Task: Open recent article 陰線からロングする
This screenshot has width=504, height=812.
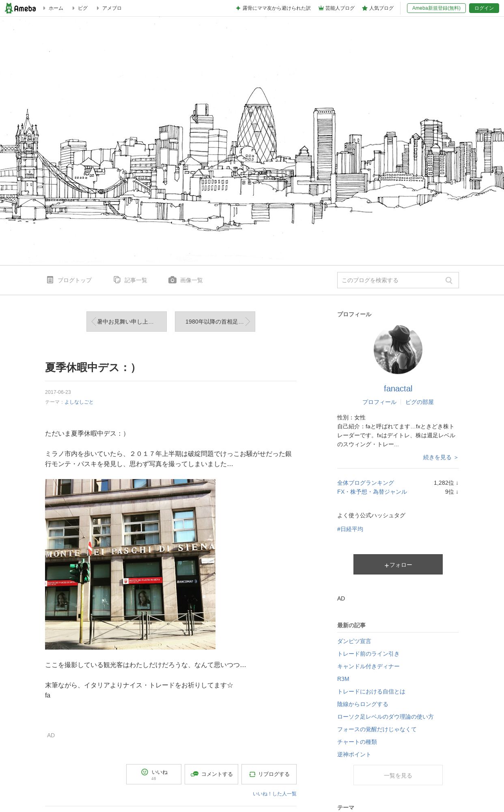Action: (x=363, y=704)
